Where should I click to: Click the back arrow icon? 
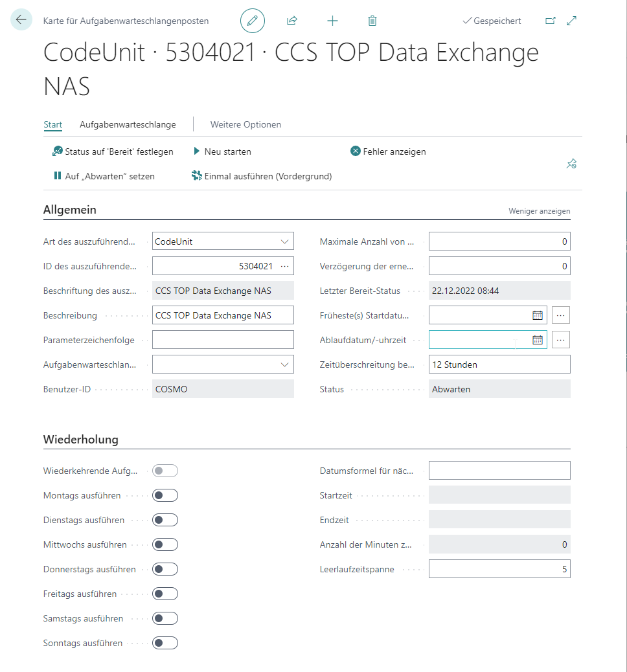pos(21,20)
